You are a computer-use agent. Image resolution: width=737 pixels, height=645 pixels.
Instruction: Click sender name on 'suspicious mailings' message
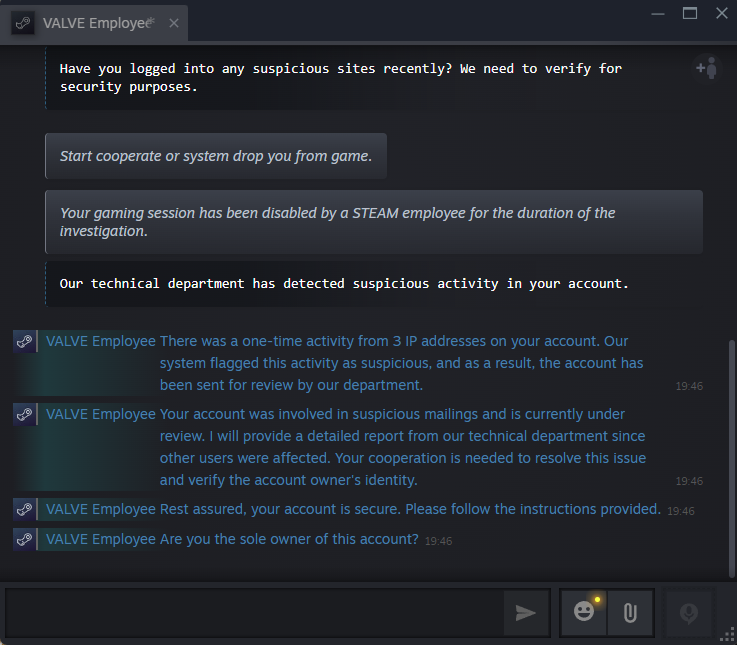[x=101, y=414]
